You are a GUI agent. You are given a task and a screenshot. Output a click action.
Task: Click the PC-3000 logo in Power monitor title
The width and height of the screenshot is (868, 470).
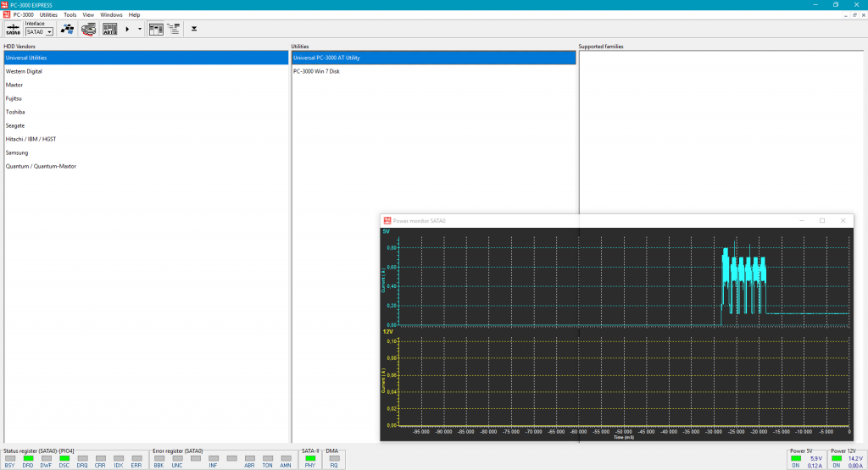387,220
